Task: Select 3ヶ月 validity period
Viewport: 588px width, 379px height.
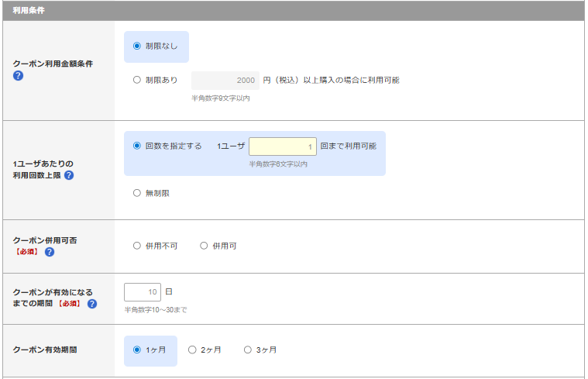Action: click(248, 350)
